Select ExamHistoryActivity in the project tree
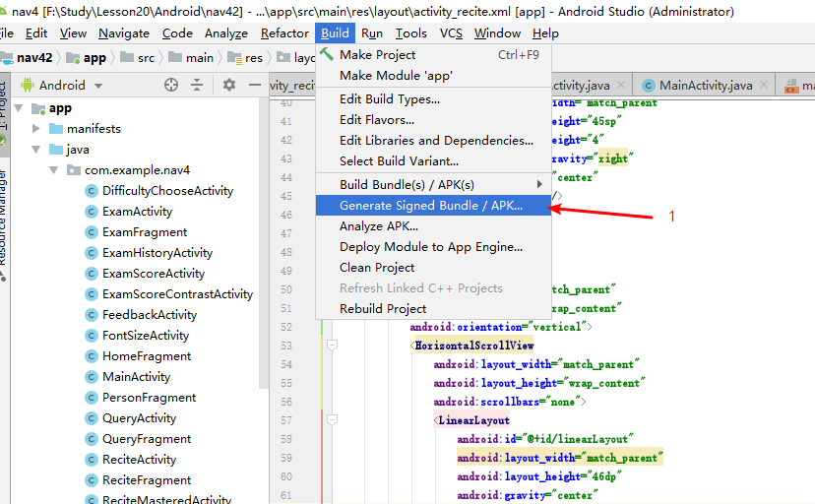815x504 pixels. (x=157, y=253)
